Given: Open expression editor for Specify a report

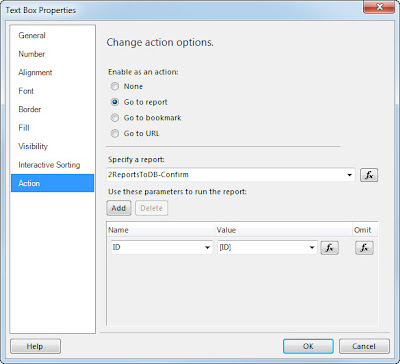Looking at the screenshot, I should tap(369, 175).
